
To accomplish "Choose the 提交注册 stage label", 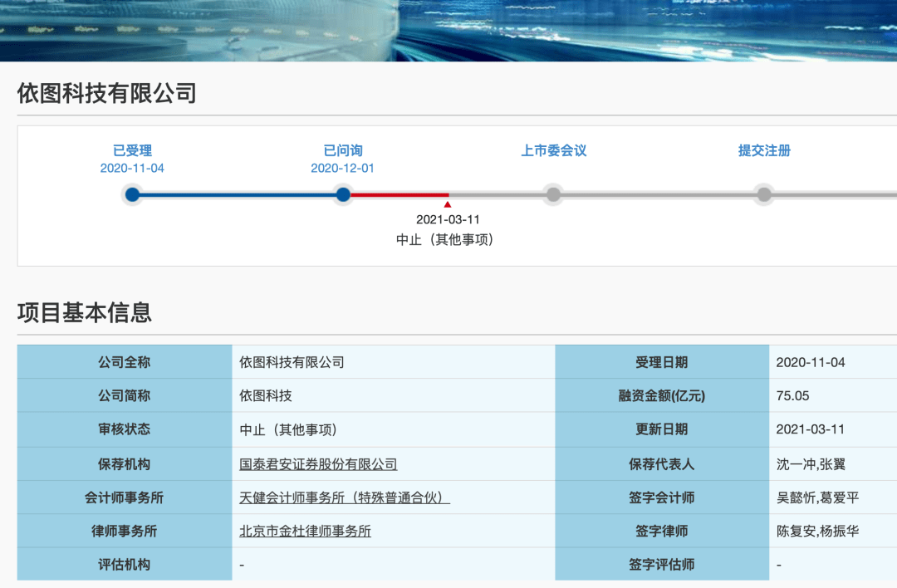I will pyautogui.click(x=764, y=150).
